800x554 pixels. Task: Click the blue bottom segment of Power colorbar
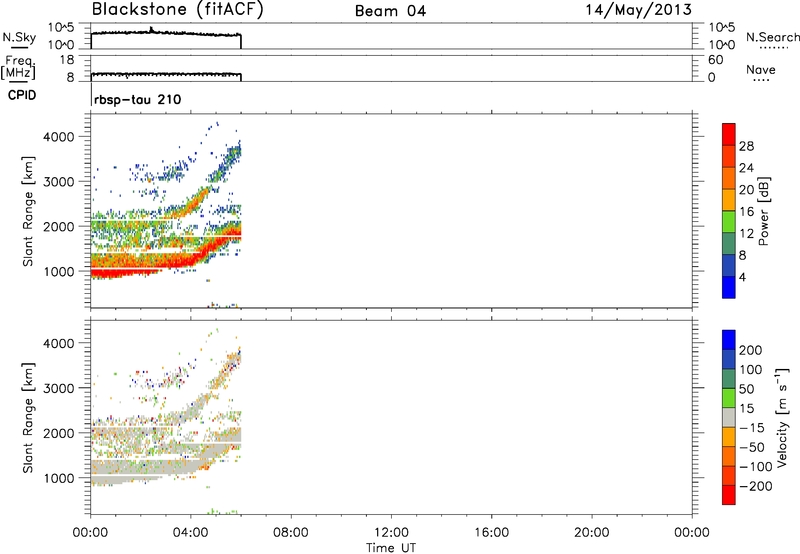click(729, 287)
